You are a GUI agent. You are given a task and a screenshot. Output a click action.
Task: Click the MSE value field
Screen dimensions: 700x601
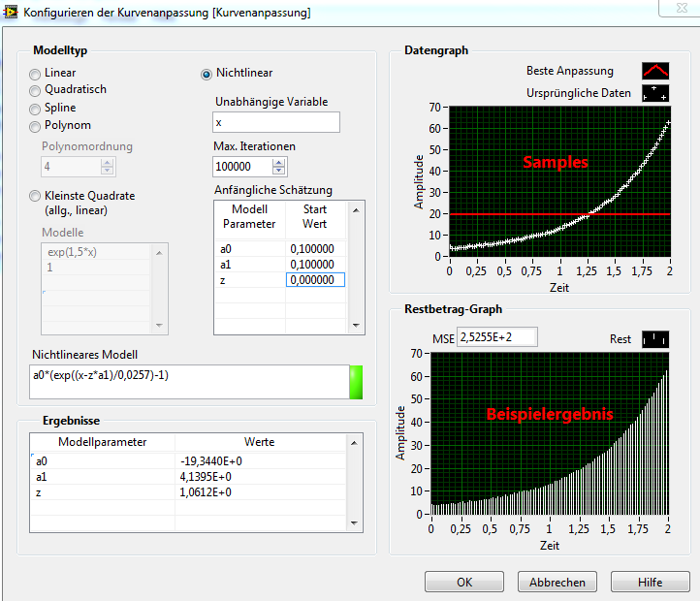pyautogui.click(x=497, y=337)
